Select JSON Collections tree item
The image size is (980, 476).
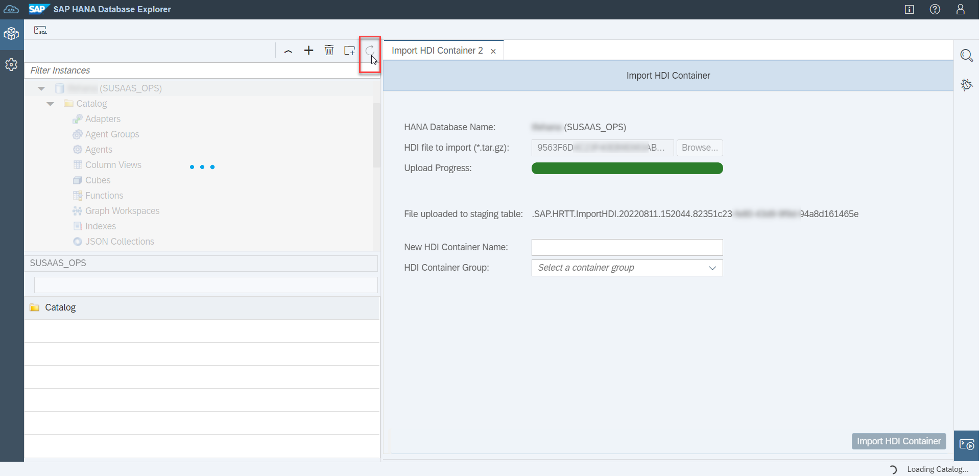coord(119,242)
